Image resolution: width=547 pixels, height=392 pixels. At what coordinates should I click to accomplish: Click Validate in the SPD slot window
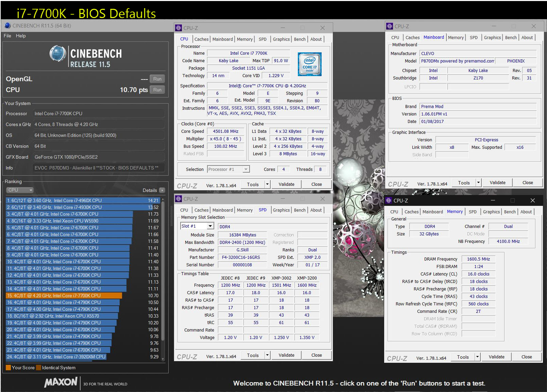(287, 355)
